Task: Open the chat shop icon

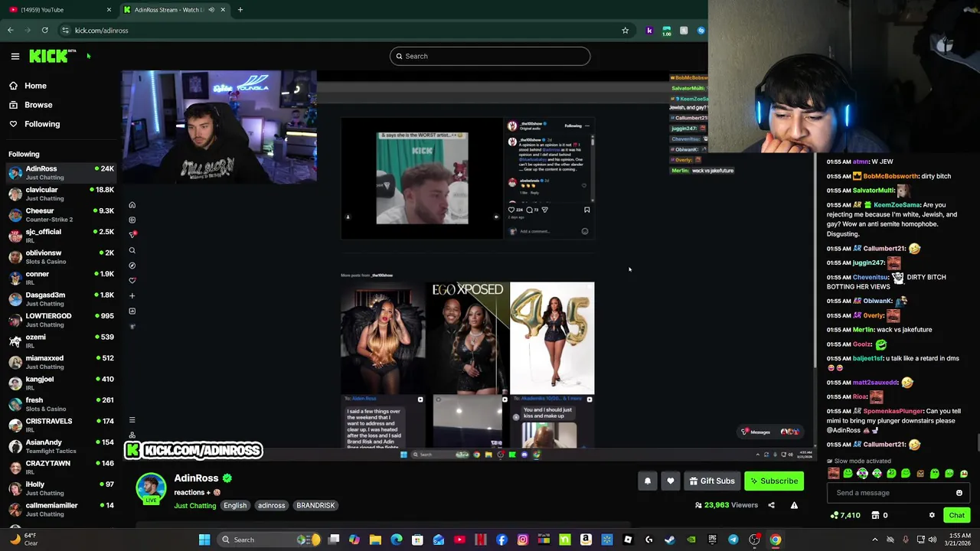Action: point(875,515)
